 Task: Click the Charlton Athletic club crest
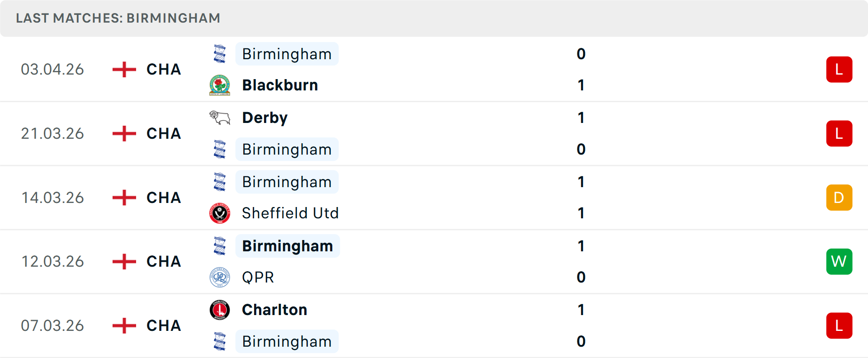(220, 310)
